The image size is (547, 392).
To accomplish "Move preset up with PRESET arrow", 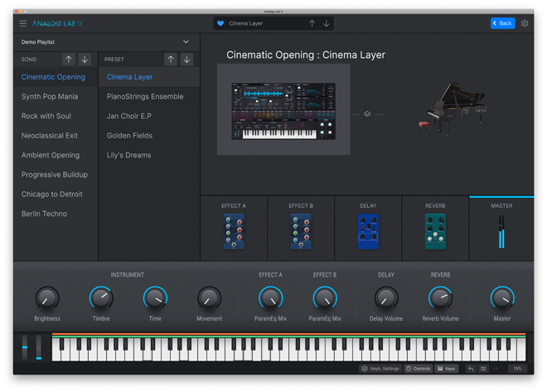I will point(171,60).
